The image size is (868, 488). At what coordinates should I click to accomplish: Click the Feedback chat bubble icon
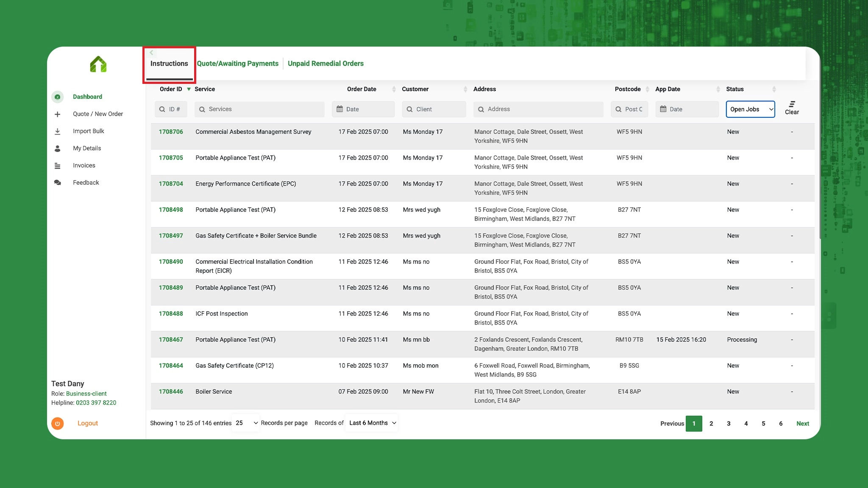coord(58,183)
